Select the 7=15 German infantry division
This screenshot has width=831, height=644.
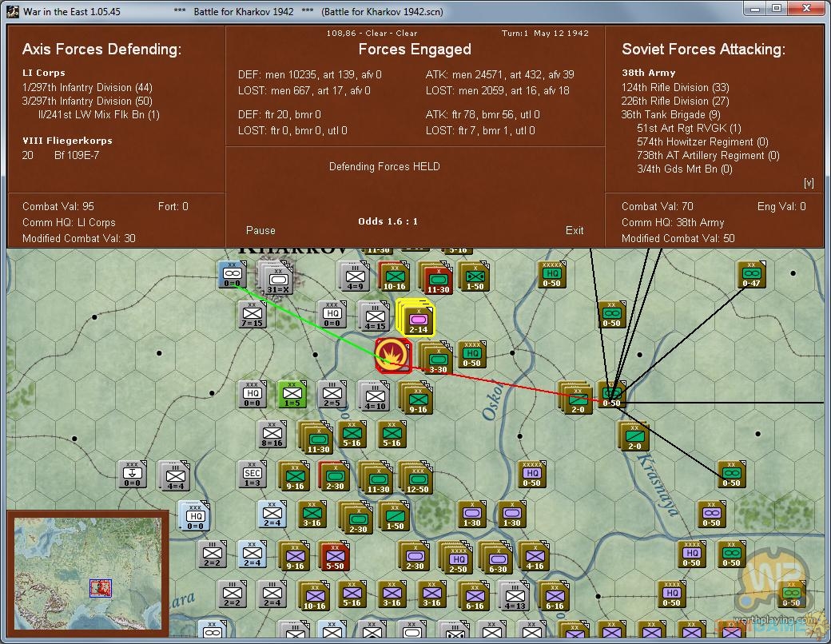pyautogui.click(x=252, y=315)
